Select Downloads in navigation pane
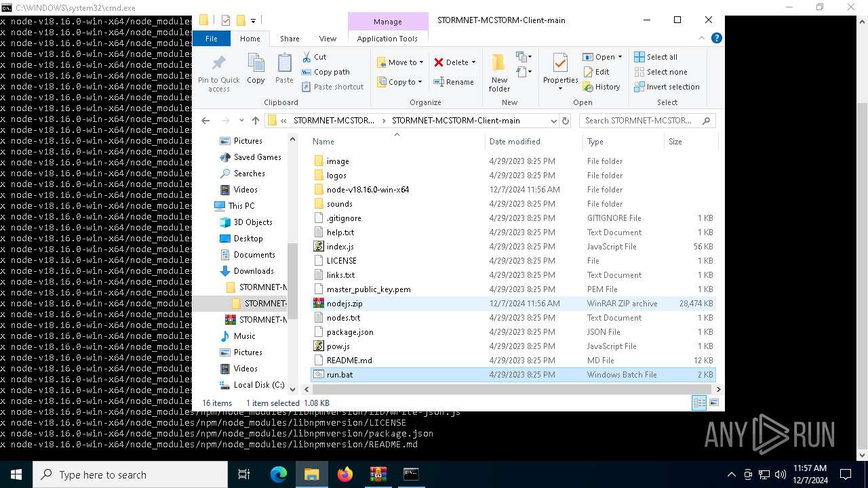 click(254, 271)
